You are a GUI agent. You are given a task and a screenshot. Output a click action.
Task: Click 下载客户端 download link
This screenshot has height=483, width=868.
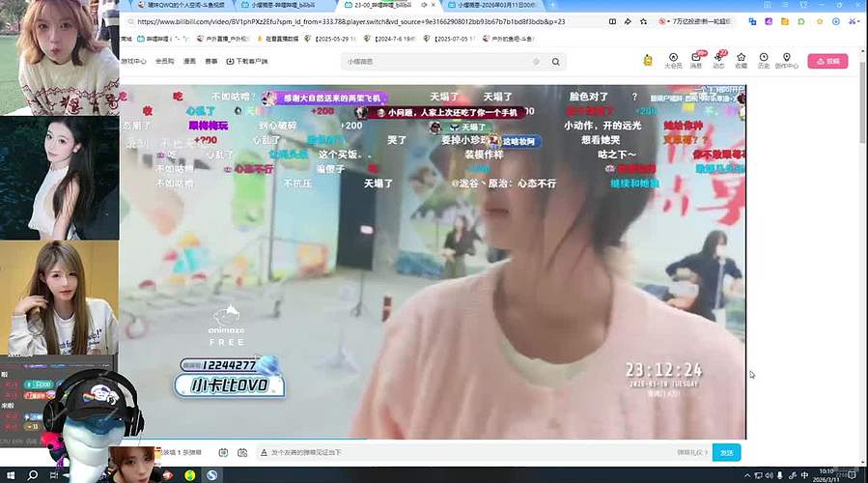pos(247,62)
